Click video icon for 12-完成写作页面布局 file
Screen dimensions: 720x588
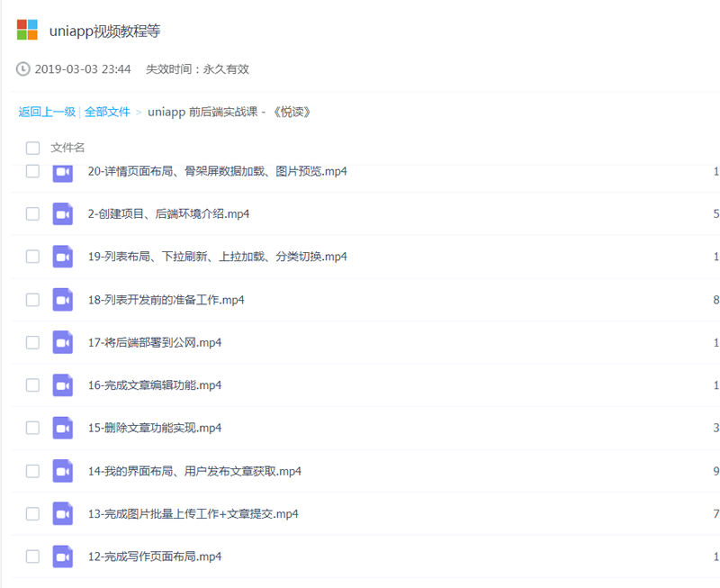click(x=62, y=556)
